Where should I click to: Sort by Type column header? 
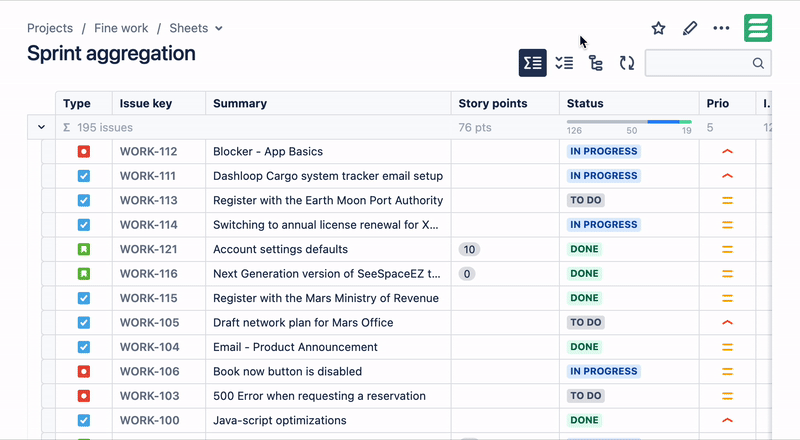(77, 104)
